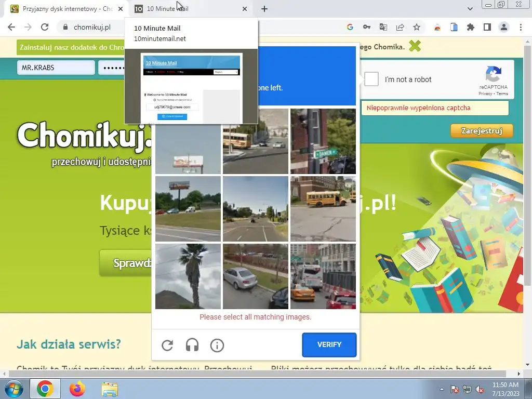The width and height of the screenshot is (532, 399).
Task: Check the I'm not a robot checkbox
Action: click(x=371, y=79)
